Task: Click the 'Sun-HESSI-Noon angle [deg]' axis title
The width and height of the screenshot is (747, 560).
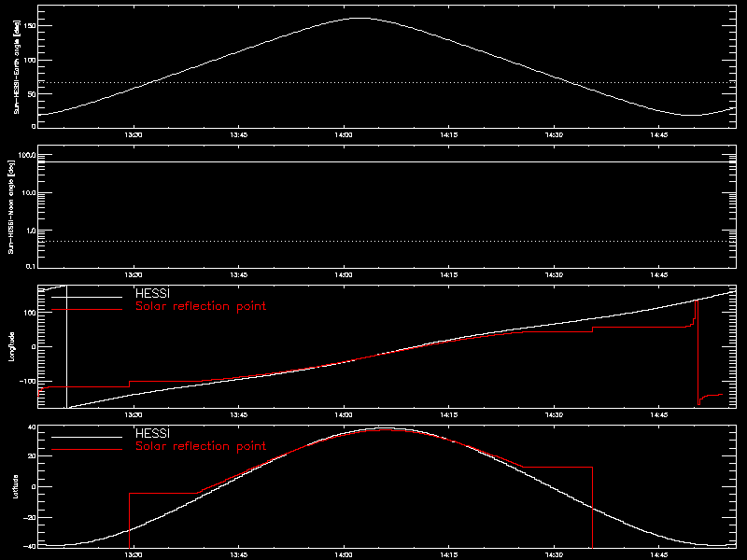Action: pos(11,206)
